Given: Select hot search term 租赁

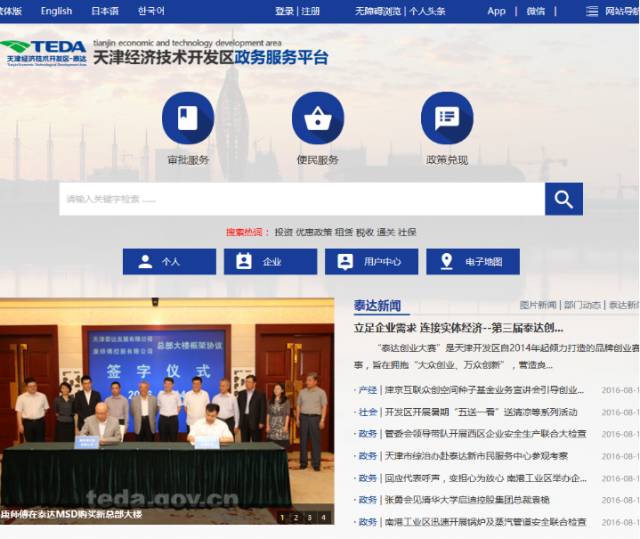Looking at the screenshot, I should pos(344,232).
